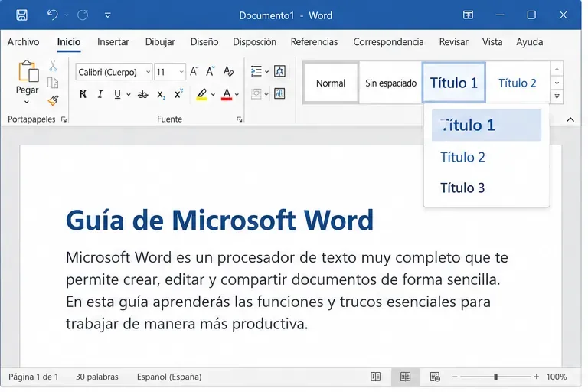The width and height of the screenshot is (588, 392).
Task: Apply the Sin espaciado style
Action: (390, 83)
